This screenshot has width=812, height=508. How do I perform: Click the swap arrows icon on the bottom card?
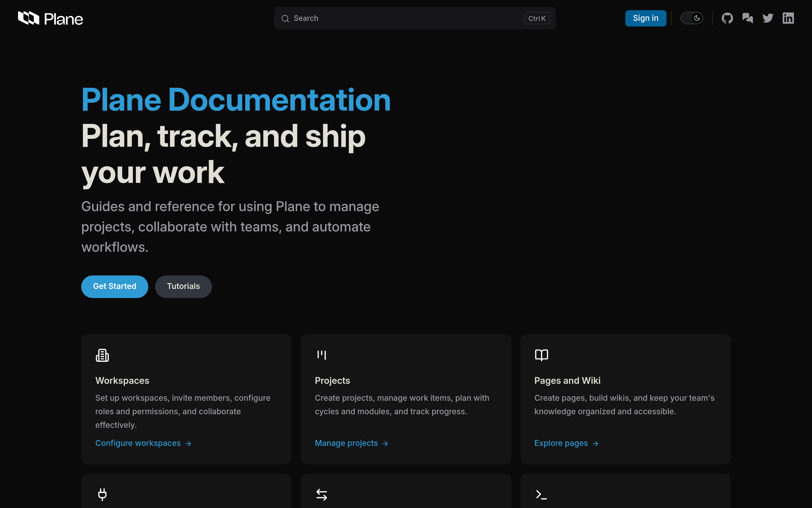322,494
